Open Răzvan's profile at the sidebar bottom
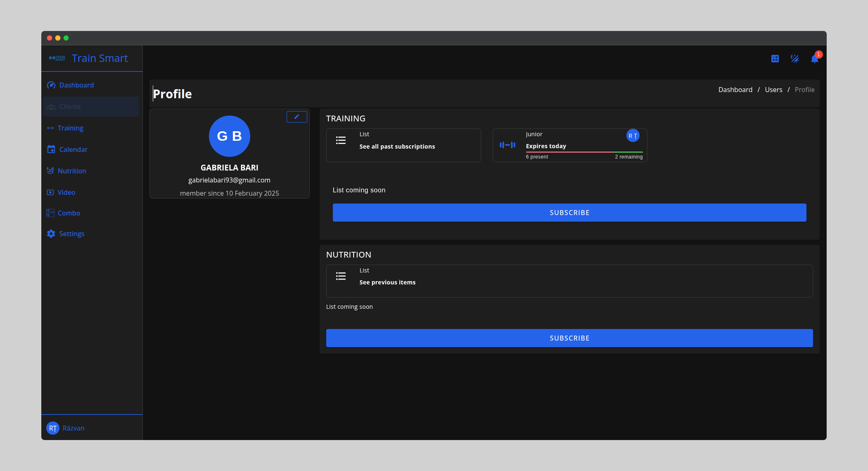 click(67, 428)
